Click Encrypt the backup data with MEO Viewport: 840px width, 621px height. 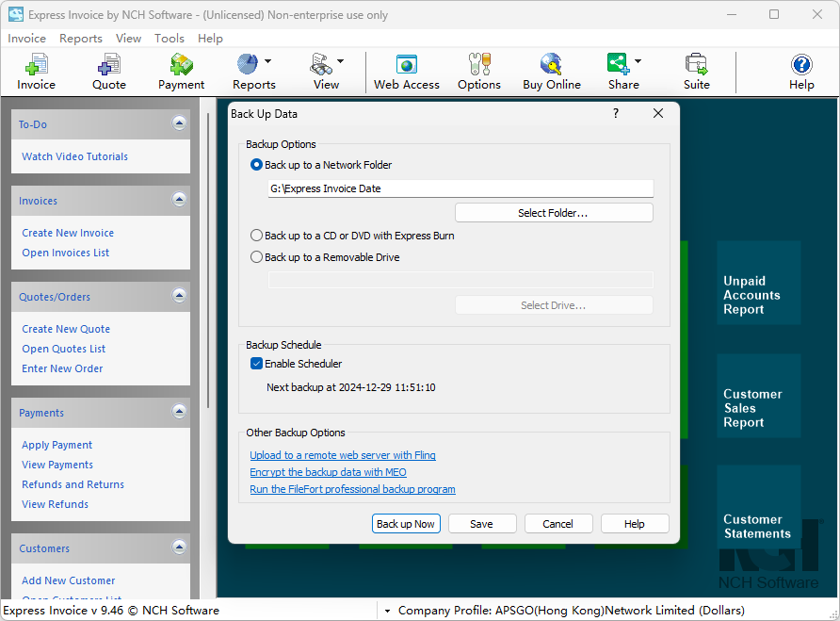click(328, 472)
